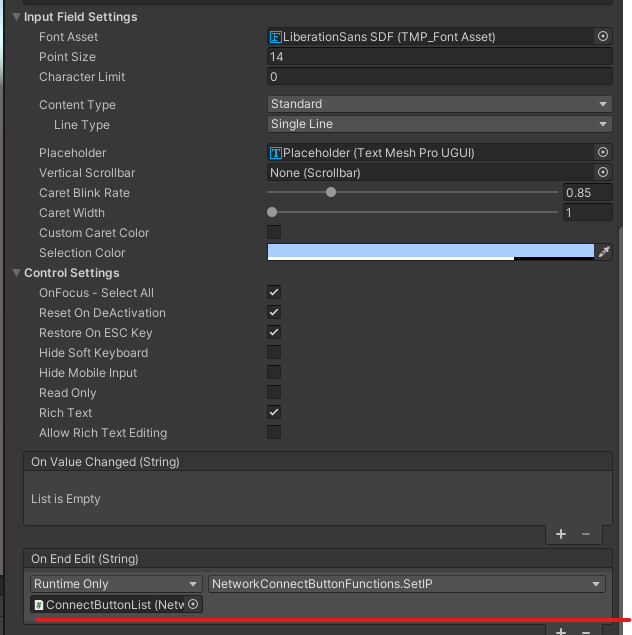This screenshot has width=632, height=635.
Task: Click the LiberationSans SDF font asset icon
Action: pos(276,37)
